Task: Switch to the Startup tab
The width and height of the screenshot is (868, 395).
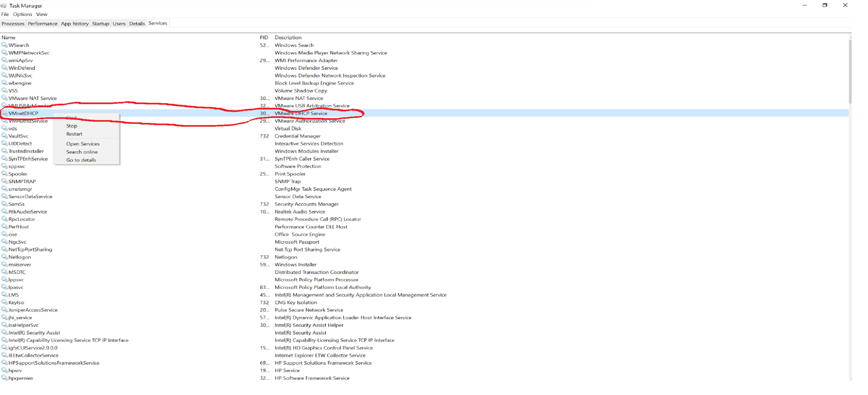Action: (101, 24)
